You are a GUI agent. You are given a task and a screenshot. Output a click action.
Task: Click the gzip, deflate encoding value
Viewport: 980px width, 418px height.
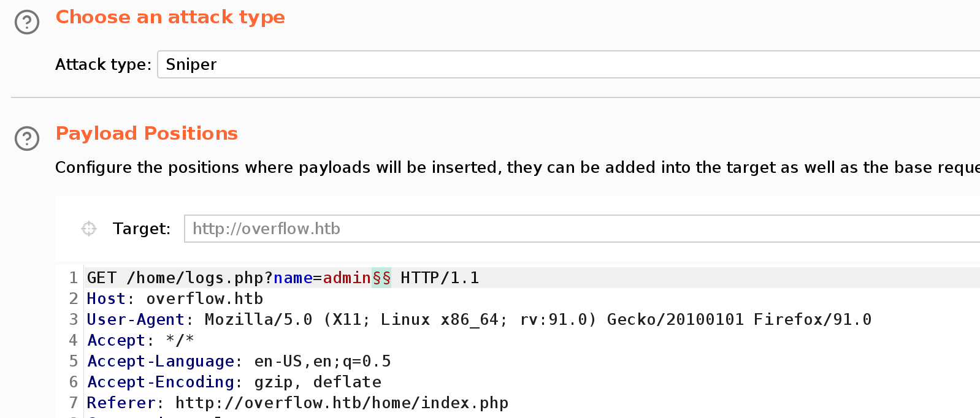click(x=317, y=382)
